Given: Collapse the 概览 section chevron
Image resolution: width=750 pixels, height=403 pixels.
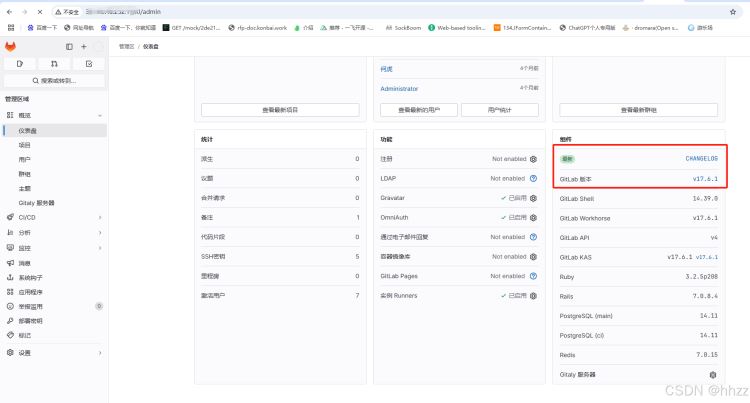Looking at the screenshot, I should pos(100,115).
